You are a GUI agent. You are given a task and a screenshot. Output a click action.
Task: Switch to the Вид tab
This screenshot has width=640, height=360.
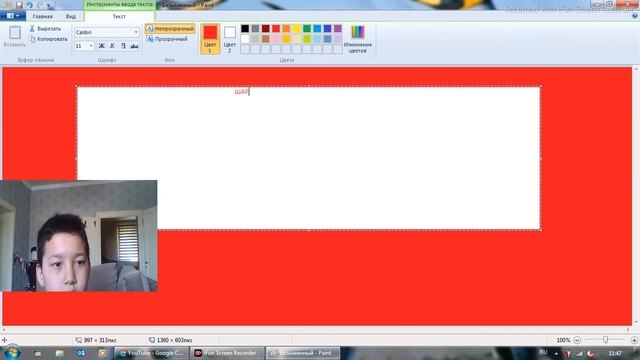click(x=71, y=16)
